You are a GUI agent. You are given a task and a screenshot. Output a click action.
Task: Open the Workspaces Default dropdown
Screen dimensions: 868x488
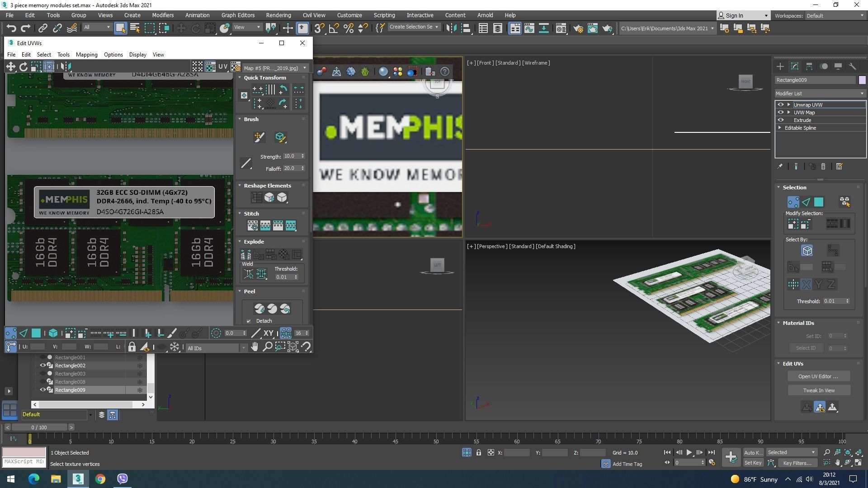click(x=835, y=15)
